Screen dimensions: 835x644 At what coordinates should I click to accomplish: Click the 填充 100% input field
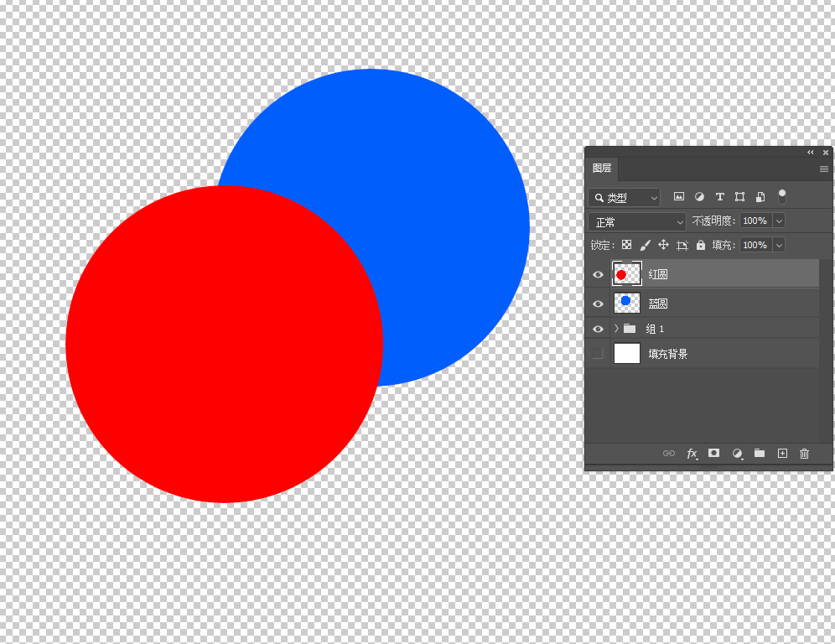755,245
